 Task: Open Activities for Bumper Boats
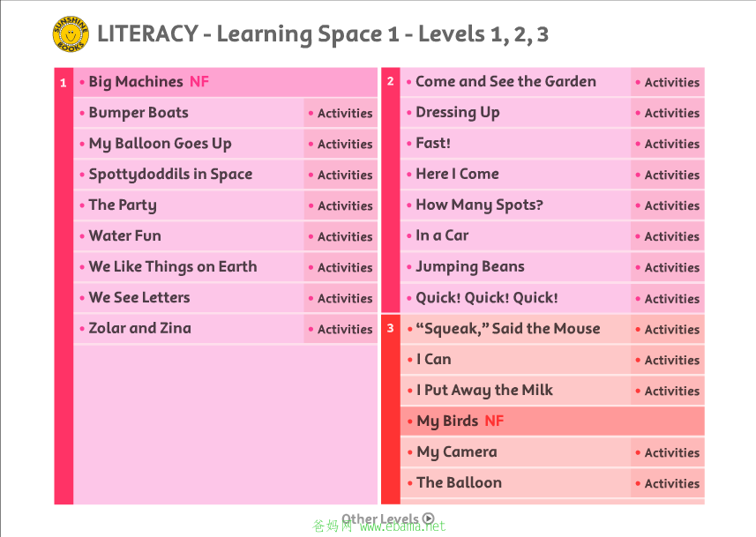pos(341,113)
